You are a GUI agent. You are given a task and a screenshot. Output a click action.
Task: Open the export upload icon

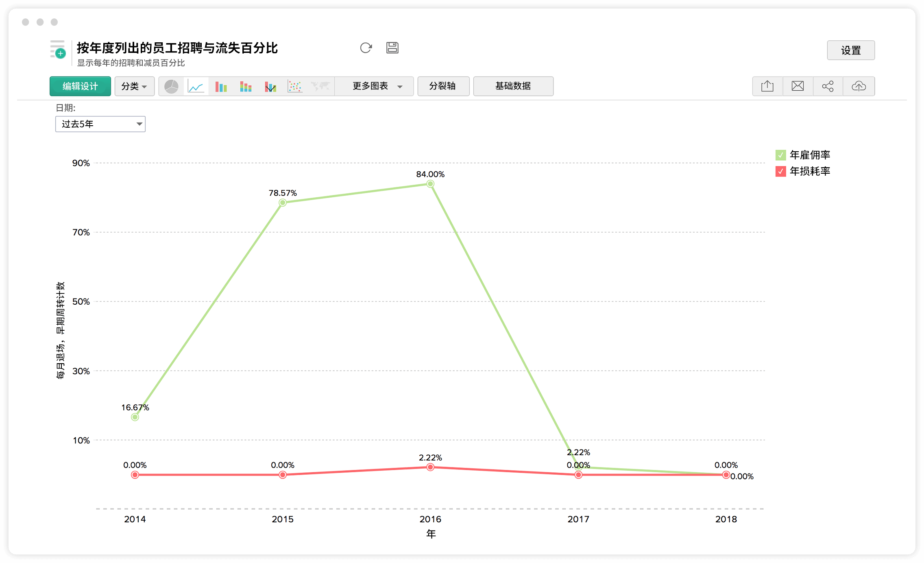point(767,86)
